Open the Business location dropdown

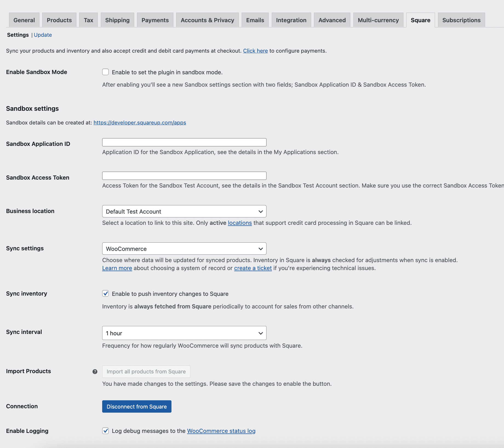click(184, 211)
